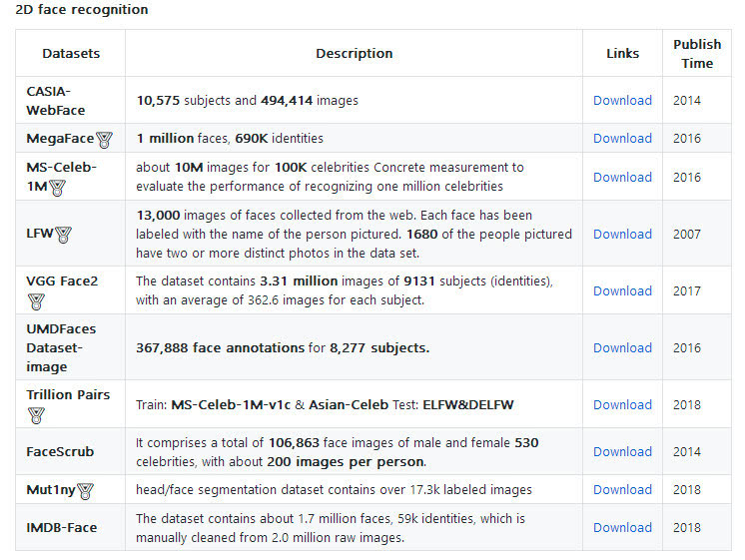Click the medal icon beside MS-Celeb-1M
The width and height of the screenshot is (745, 560).
pos(58,187)
